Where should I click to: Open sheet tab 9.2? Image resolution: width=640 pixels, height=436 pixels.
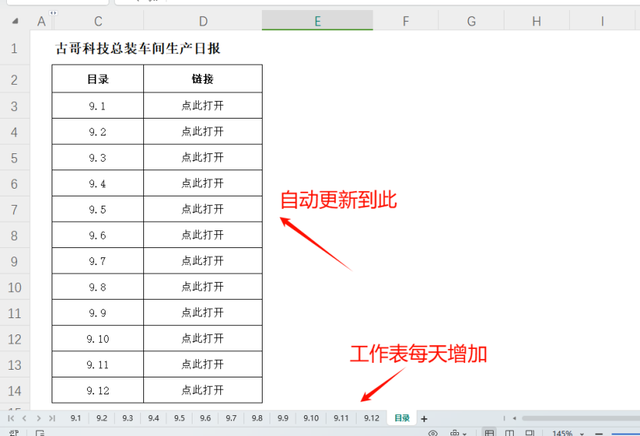(x=102, y=418)
